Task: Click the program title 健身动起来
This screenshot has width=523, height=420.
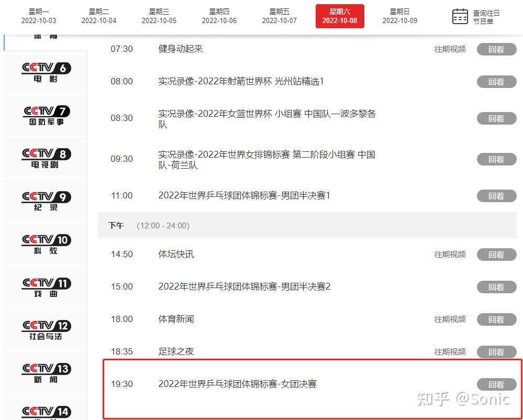Action: [x=181, y=49]
